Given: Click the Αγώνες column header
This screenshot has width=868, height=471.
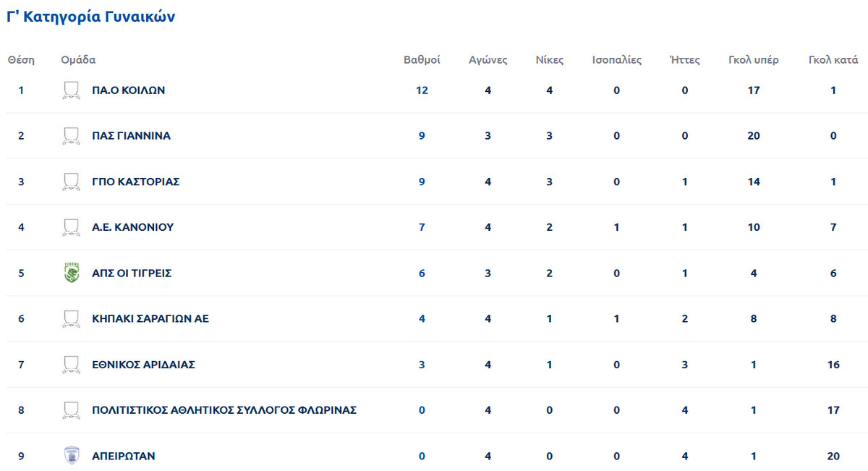Looking at the screenshot, I should point(488,60).
